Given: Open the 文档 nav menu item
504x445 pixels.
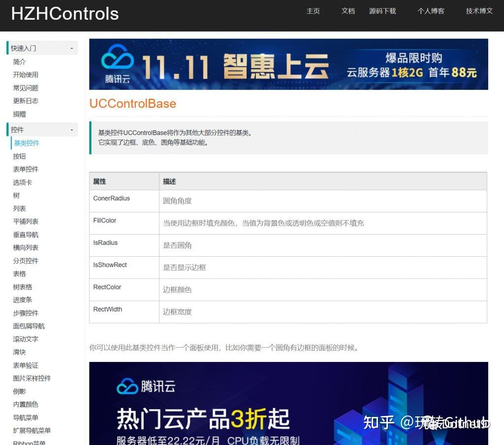Looking at the screenshot, I should pyautogui.click(x=348, y=11).
